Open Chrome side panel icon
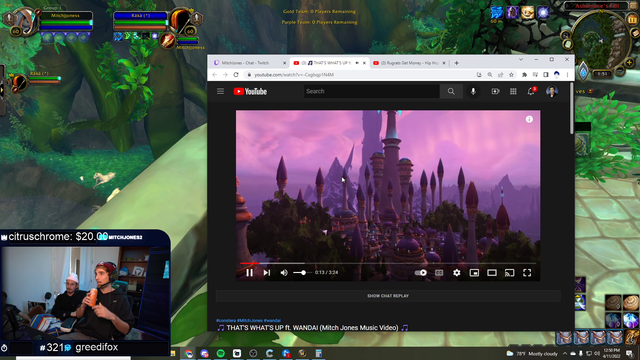 [546, 75]
